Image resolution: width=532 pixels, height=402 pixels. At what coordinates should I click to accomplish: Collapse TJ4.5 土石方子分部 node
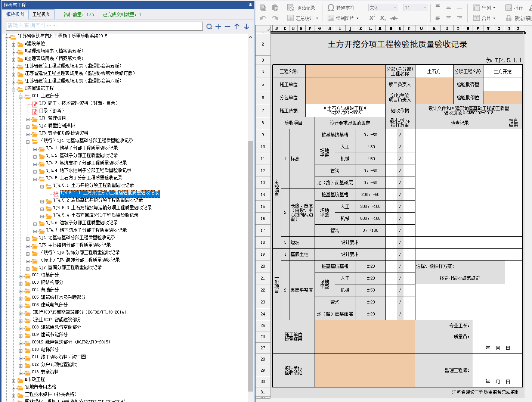pyautogui.click(x=35, y=178)
